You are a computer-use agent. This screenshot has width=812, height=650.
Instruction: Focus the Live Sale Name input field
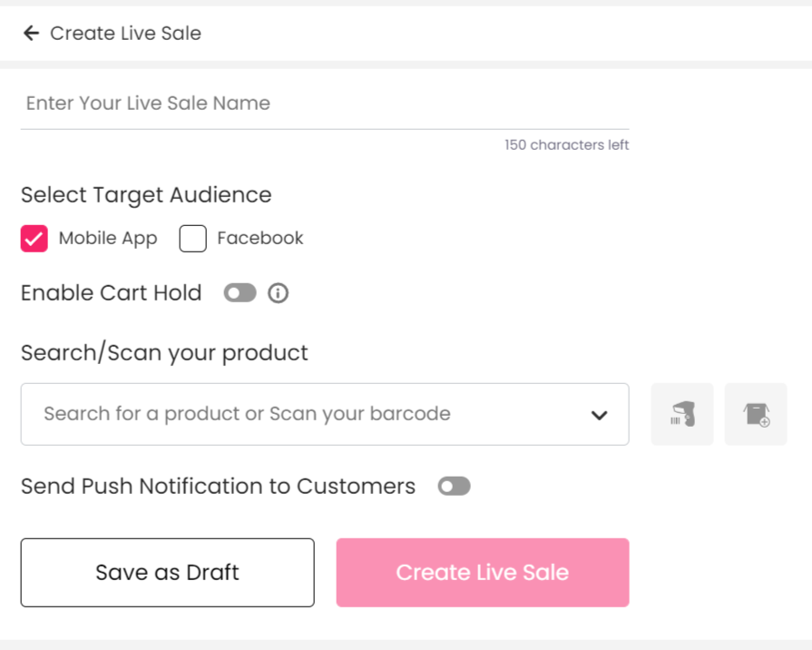point(325,103)
